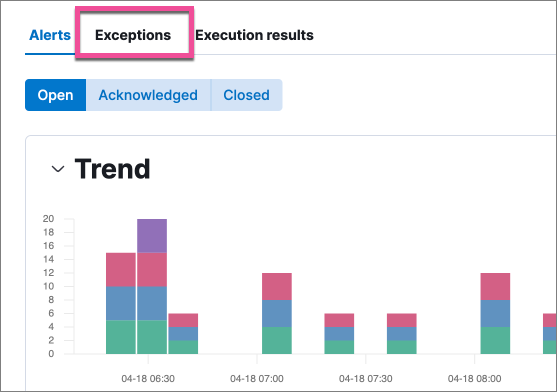Collapse the Trend section chevron
Screen dimensions: 557x392
click(x=56, y=168)
